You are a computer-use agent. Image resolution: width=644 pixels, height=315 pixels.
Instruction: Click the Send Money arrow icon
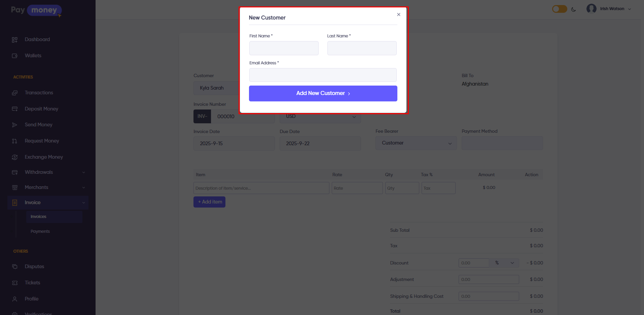tap(14, 125)
